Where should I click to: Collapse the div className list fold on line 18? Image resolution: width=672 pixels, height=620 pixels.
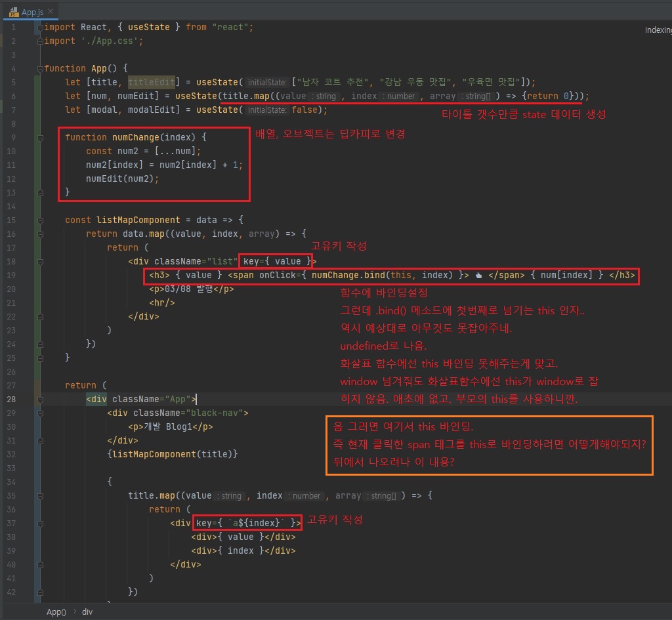[x=40, y=261]
